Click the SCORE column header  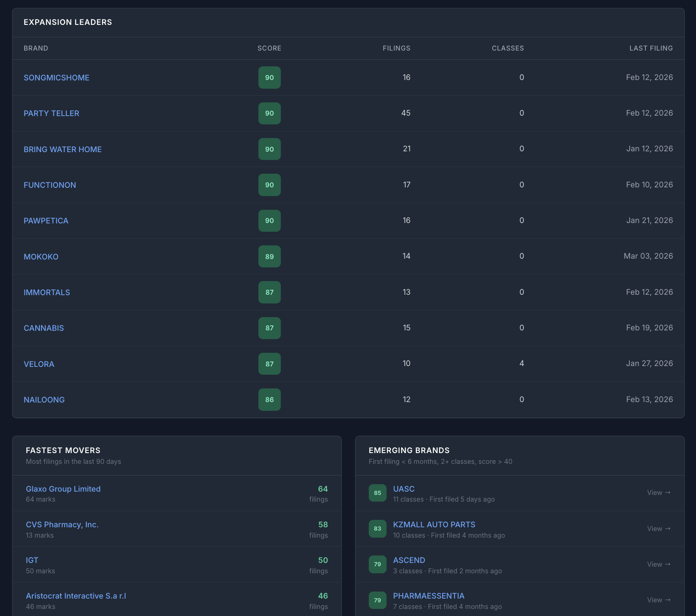[269, 48]
